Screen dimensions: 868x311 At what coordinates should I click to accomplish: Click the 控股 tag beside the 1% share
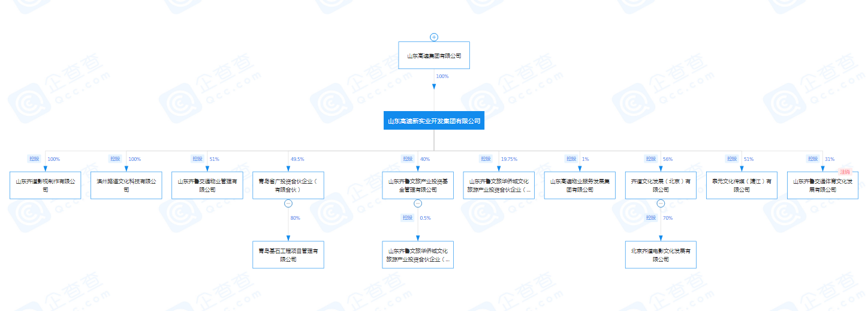[570, 159]
